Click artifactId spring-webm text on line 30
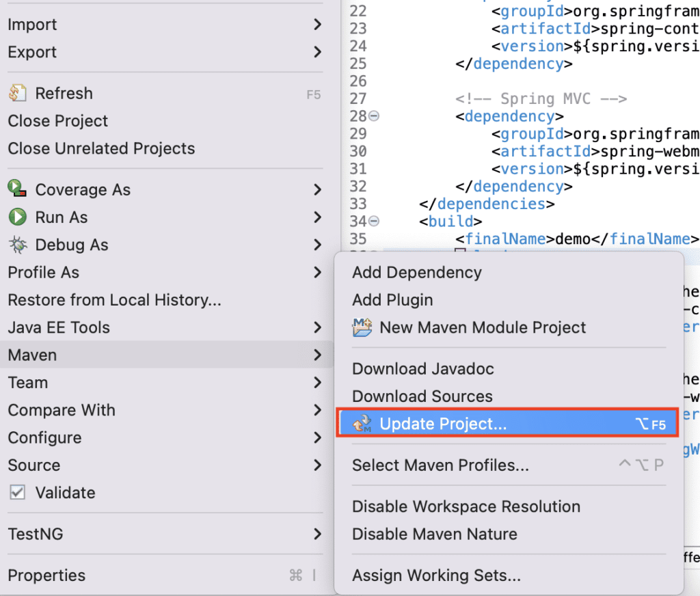700x596 pixels. pyautogui.click(x=595, y=151)
